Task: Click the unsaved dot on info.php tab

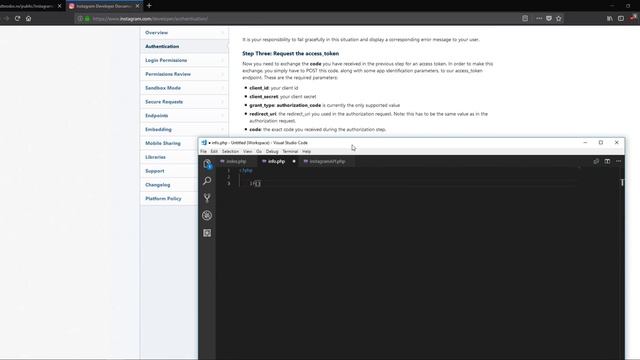Action: [x=294, y=162]
